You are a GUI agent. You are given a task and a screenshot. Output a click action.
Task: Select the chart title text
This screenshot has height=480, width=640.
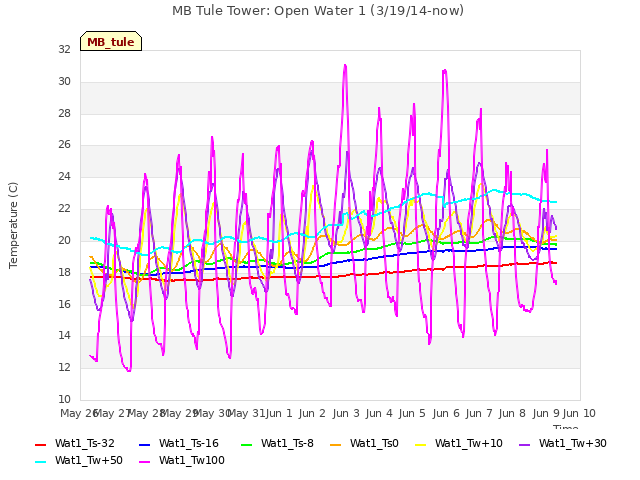[x=318, y=10]
